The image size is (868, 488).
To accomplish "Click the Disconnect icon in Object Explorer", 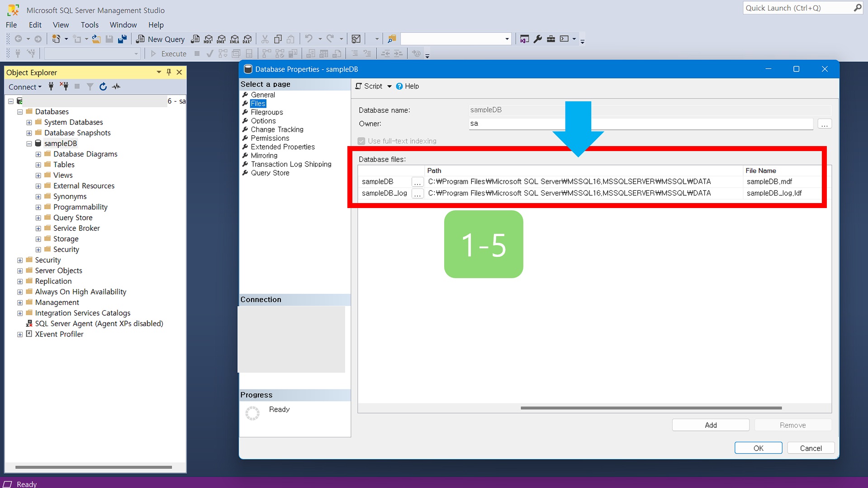I will tap(64, 86).
